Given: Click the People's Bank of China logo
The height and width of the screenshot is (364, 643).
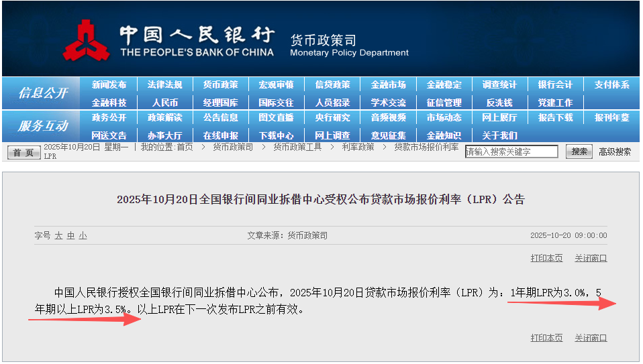Looking at the screenshot, I should [86, 40].
